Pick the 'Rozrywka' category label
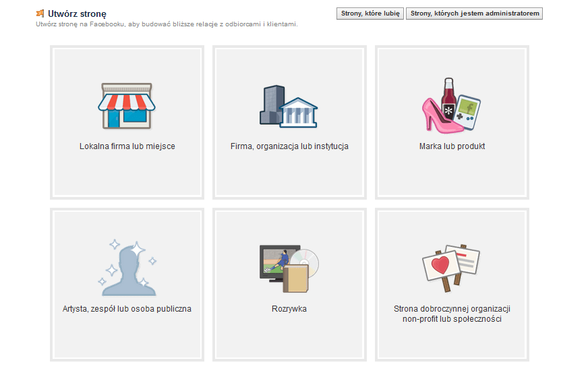Viewport: 588px width, 371px height. coord(289,309)
